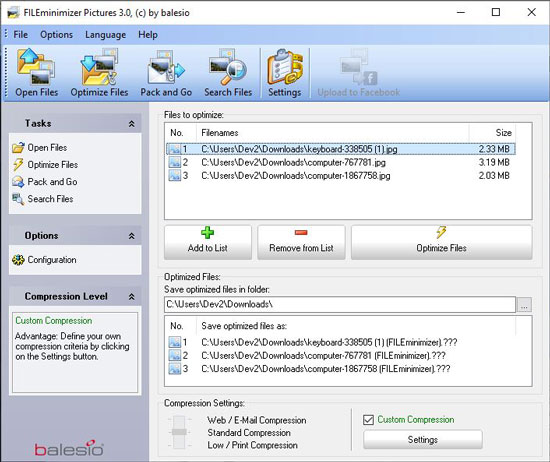Click the large Optimize Files button
This screenshot has height=462, width=550.
click(442, 242)
